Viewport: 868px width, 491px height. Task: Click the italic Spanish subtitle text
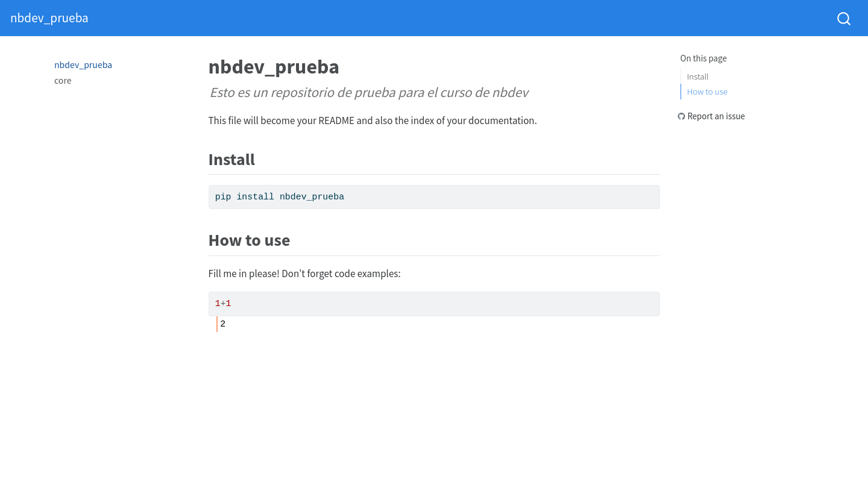tap(369, 93)
